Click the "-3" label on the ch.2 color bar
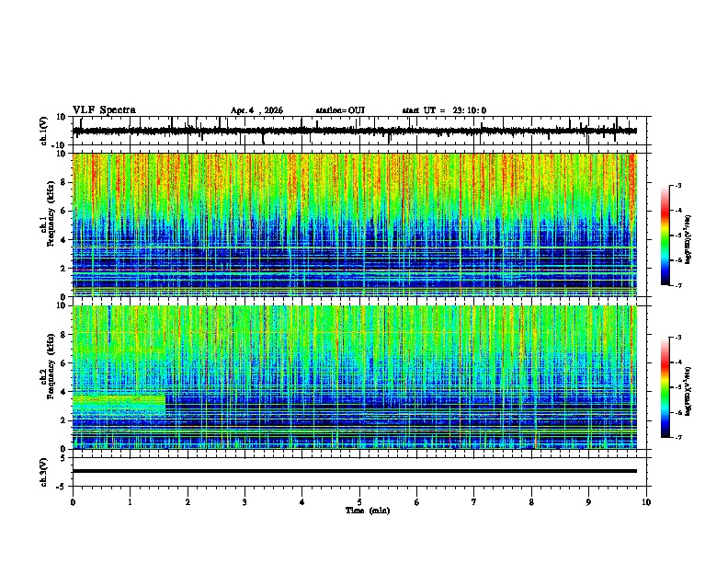The width and height of the screenshot is (728, 563). pyautogui.click(x=678, y=338)
